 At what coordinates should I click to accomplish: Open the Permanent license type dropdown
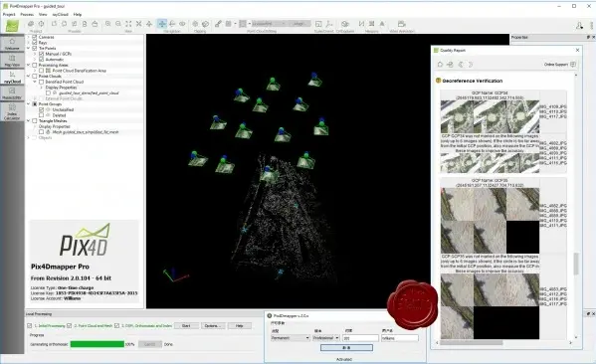tap(290, 338)
